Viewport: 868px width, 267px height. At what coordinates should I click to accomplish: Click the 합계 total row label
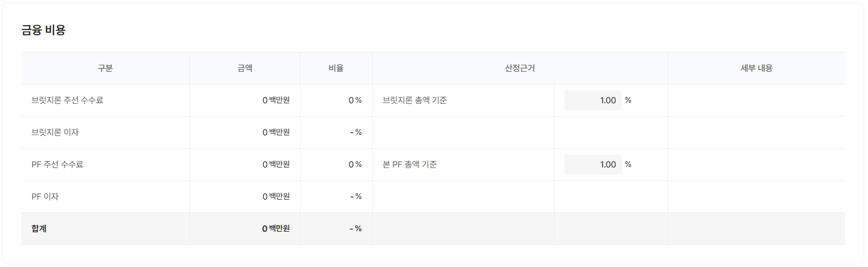coord(39,229)
